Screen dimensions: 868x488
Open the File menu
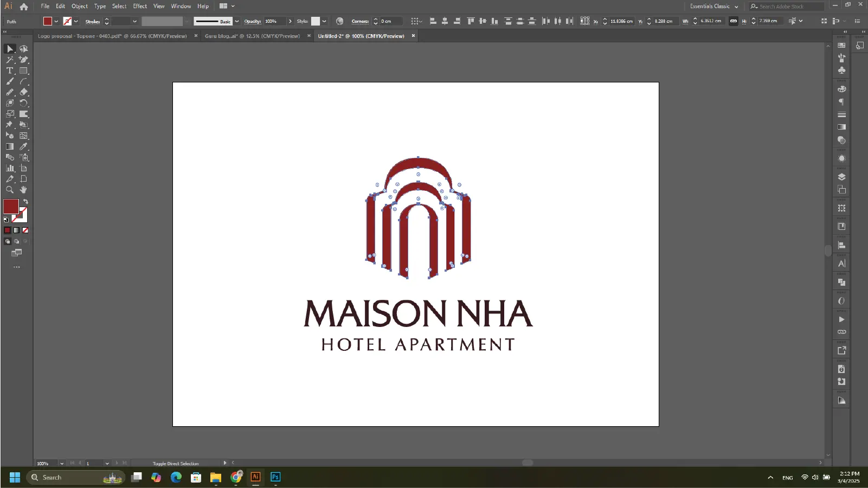click(45, 7)
